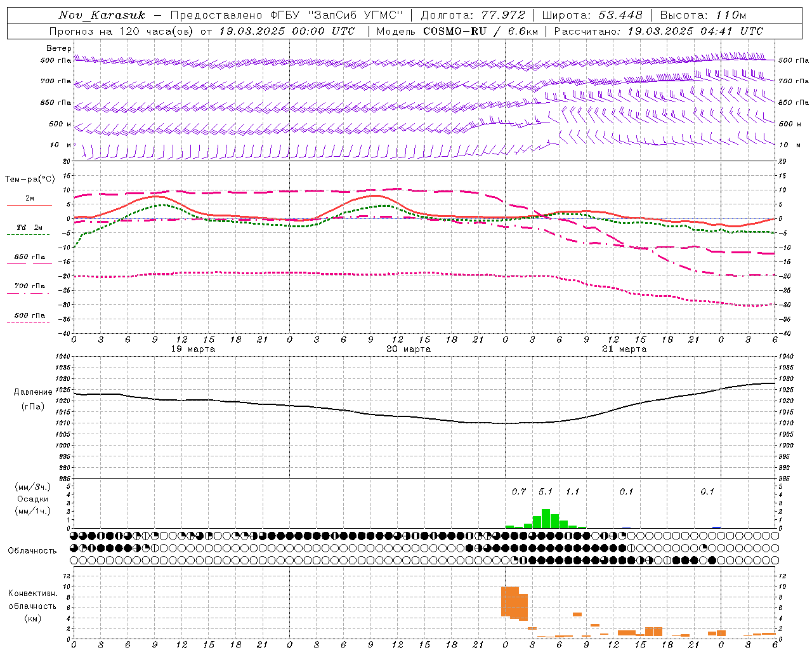Click the Облачность cloudiness label
Screen dimensions: 812x650
[32, 550]
